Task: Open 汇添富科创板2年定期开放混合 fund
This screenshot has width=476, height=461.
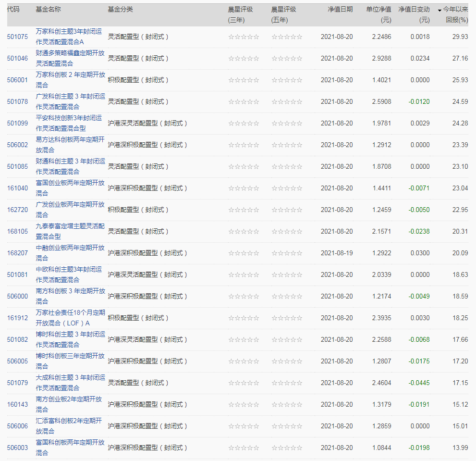Action: point(69,426)
